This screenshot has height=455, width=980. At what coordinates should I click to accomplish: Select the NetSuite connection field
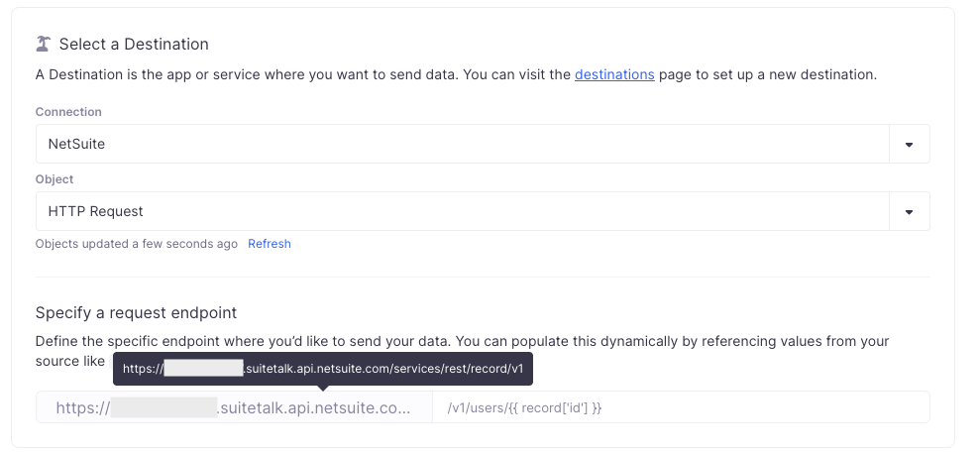tap(462, 144)
